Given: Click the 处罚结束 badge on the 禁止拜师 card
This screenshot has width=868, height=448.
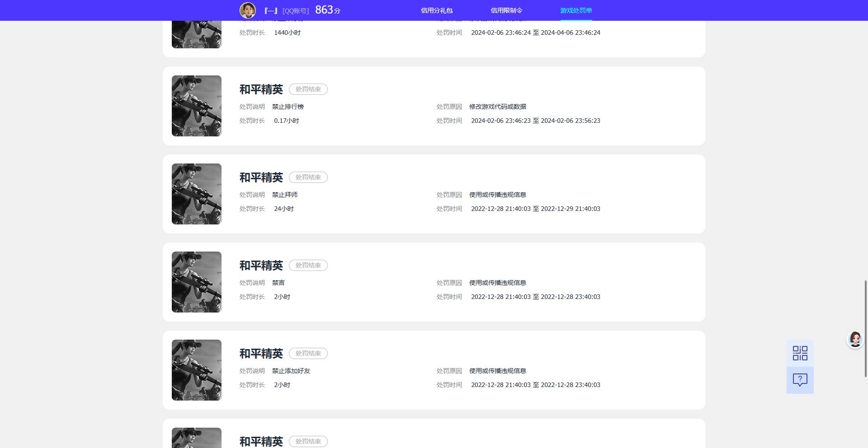Looking at the screenshot, I should click(308, 177).
